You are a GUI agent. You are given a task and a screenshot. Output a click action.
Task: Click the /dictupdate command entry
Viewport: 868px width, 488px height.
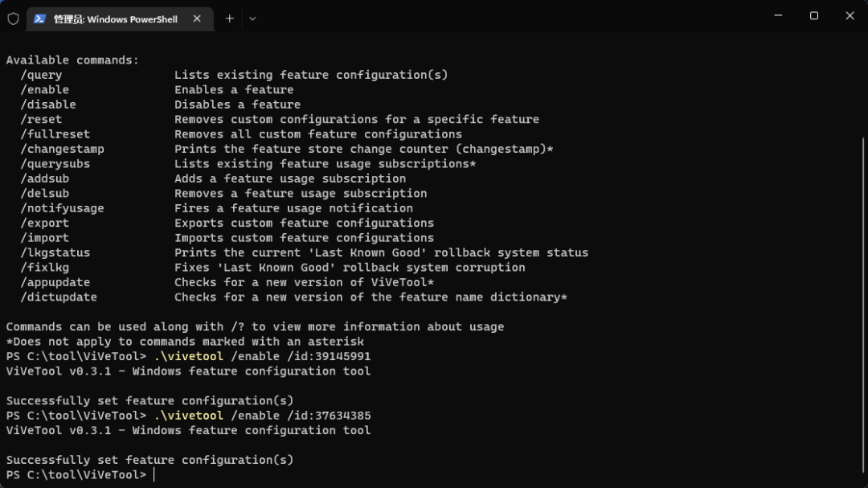59,297
